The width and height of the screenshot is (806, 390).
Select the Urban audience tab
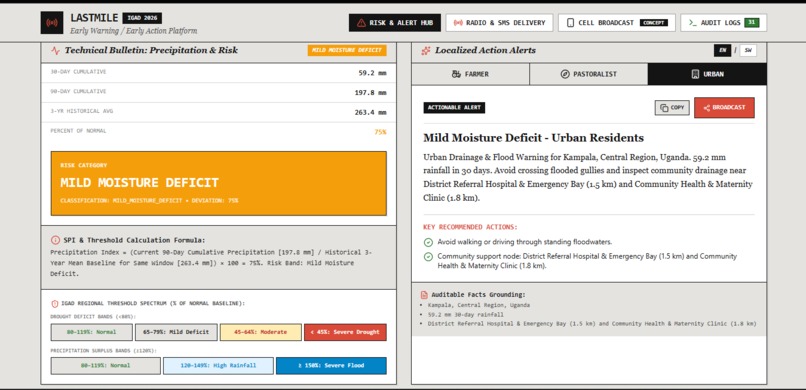pos(707,74)
